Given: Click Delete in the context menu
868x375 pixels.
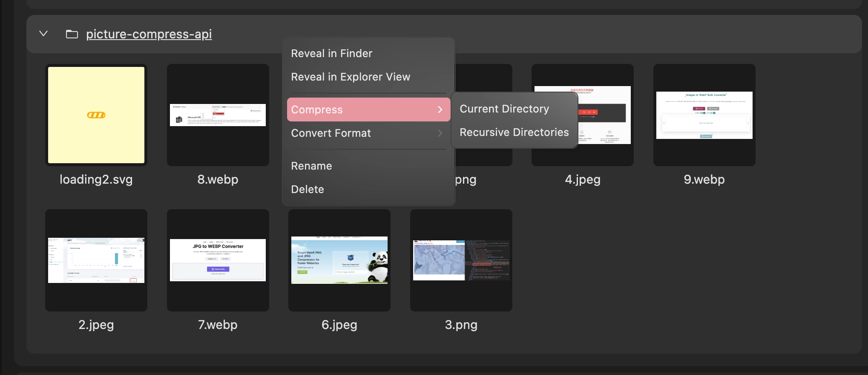Looking at the screenshot, I should pos(307,189).
